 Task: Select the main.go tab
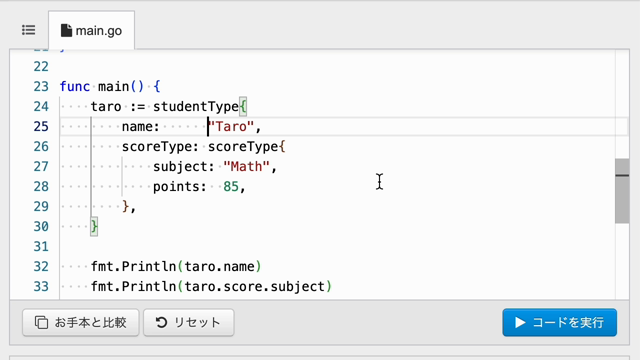(91, 31)
